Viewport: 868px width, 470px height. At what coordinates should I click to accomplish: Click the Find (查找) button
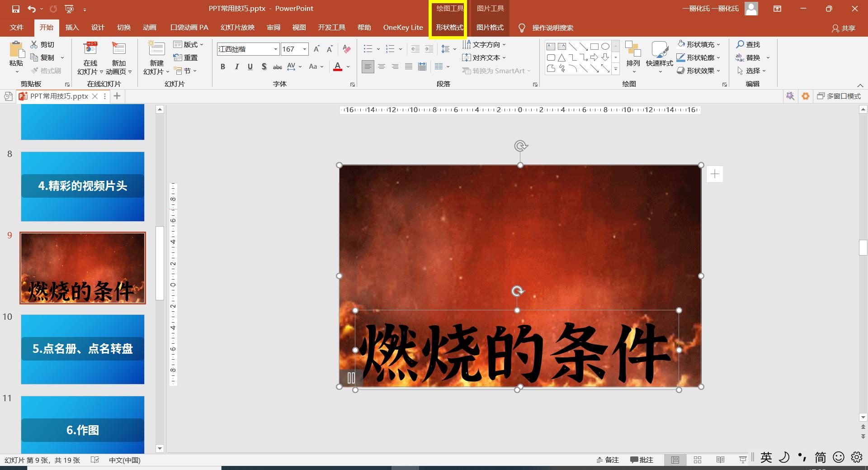748,44
